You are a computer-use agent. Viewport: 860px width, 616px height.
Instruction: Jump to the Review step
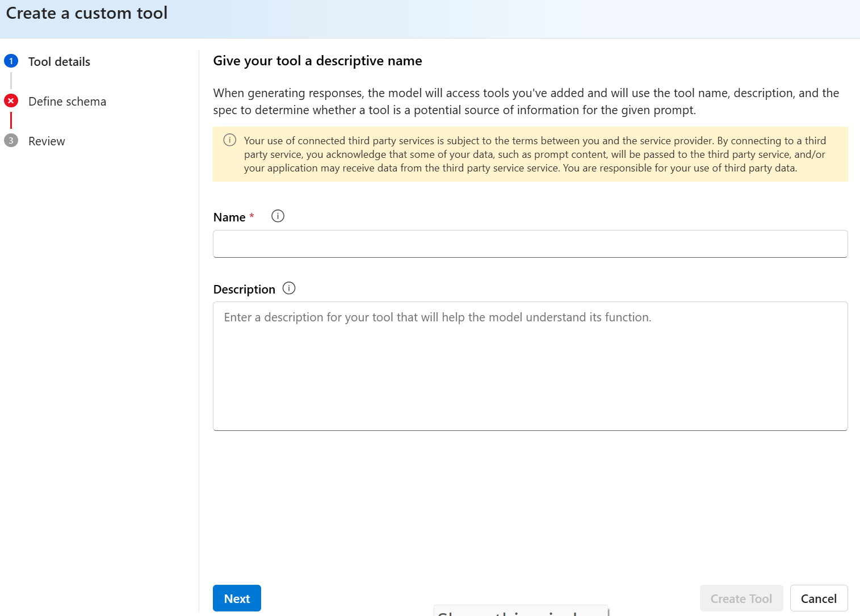pyautogui.click(x=47, y=141)
